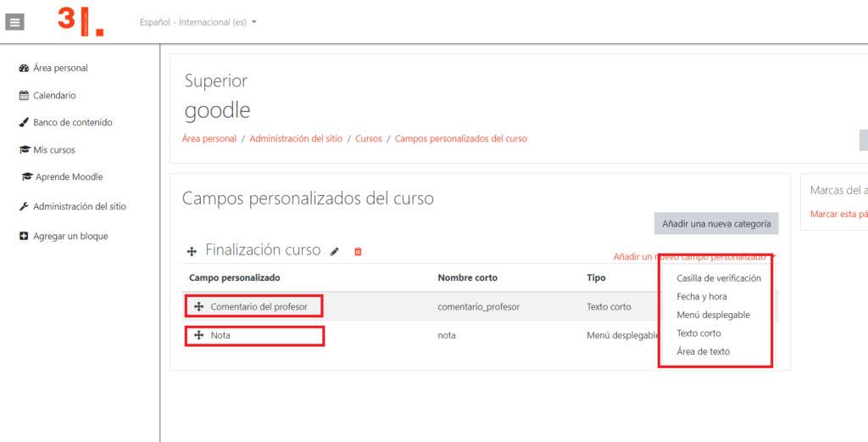Choose Área de texto field type
Image resolution: width=868 pixels, height=442 pixels.
(x=703, y=351)
